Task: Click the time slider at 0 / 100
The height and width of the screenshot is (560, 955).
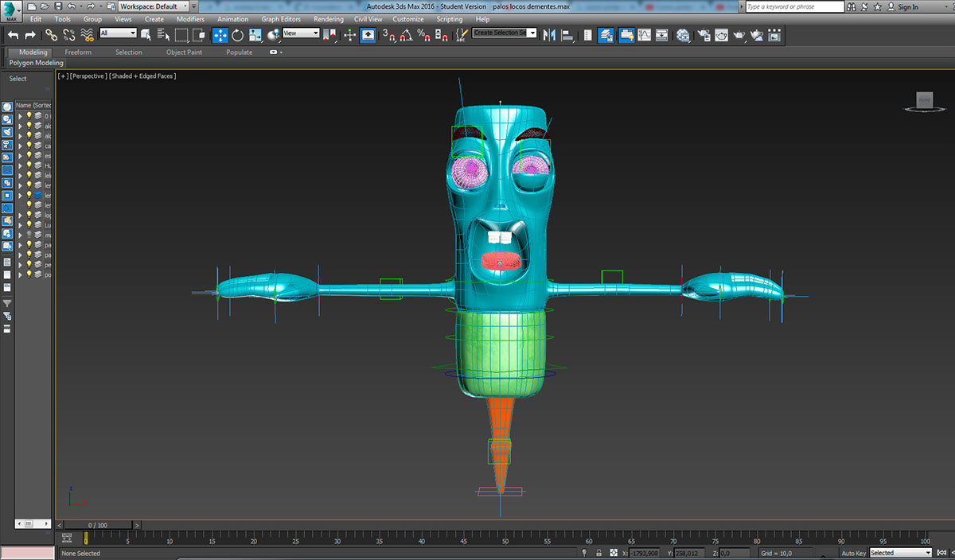Action: pos(97,525)
